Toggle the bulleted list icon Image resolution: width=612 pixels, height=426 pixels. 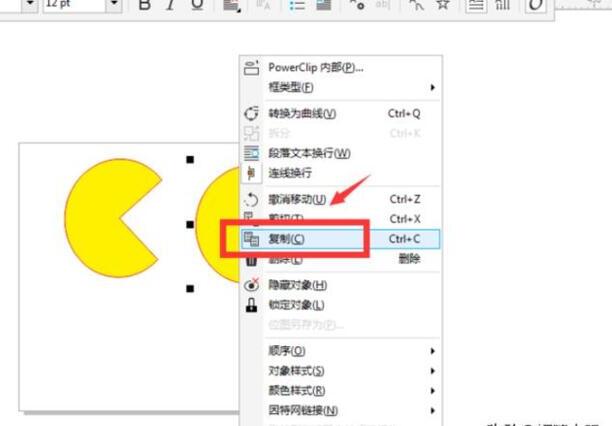point(297,5)
